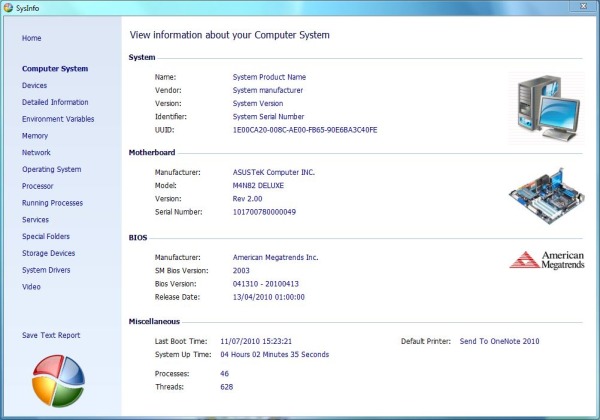The height and width of the screenshot is (420, 600).
Task: Show Running Processes list
Action: point(52,203)
